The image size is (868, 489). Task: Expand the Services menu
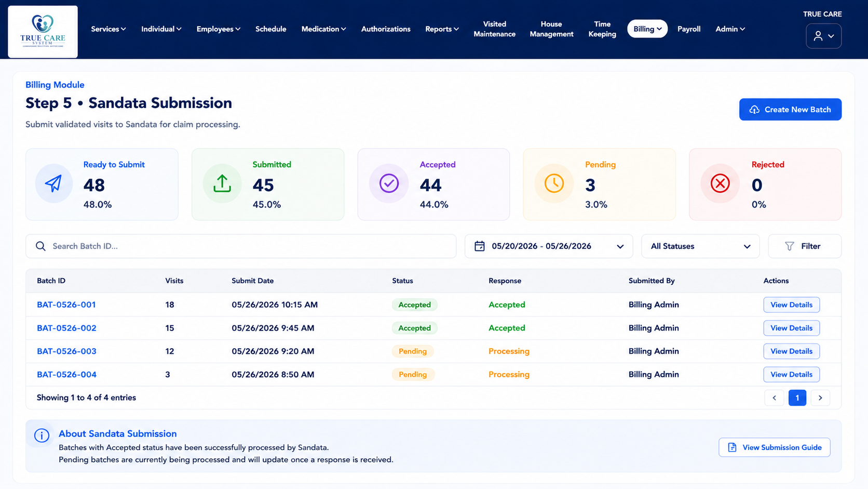coord(108,29)
